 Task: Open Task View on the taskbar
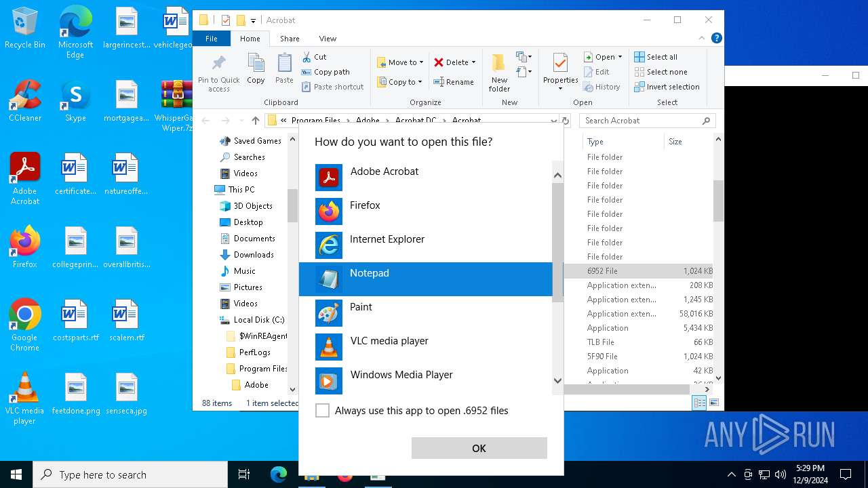point(244,474)
